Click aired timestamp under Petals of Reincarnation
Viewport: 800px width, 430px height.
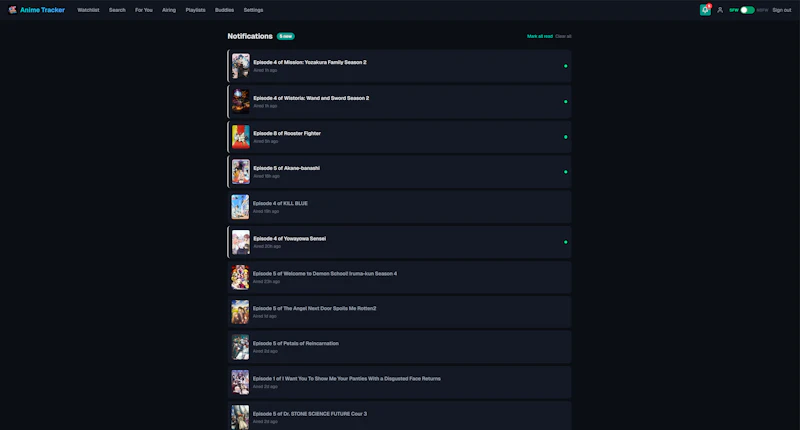(265, 351)
